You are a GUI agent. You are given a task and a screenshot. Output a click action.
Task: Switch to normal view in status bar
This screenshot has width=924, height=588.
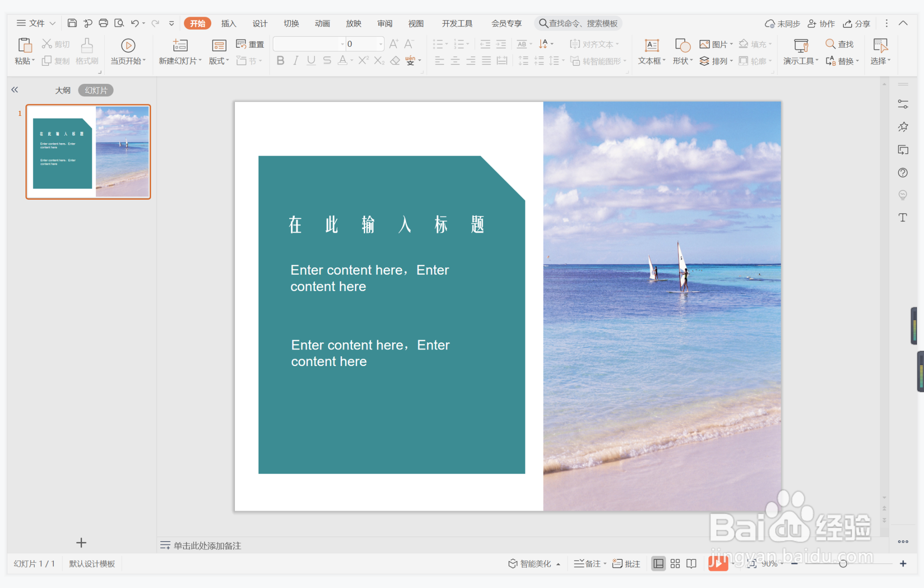(x=658, y=563)
